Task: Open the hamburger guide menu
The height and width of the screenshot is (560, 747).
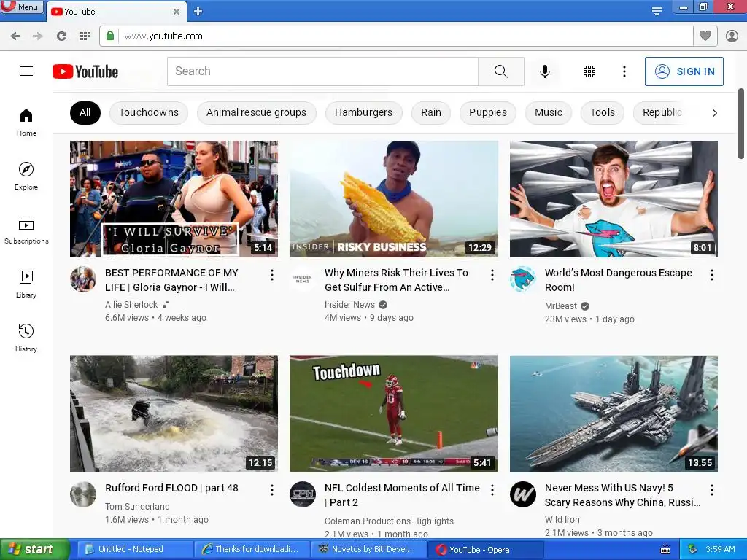Action: (26, 71)
